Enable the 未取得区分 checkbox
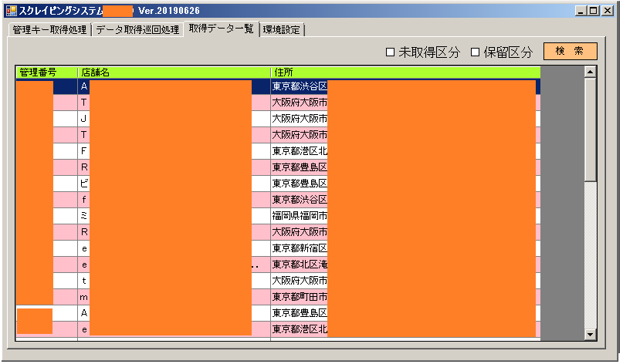Viewport: 623px width, 364px height. click(390, 52)
